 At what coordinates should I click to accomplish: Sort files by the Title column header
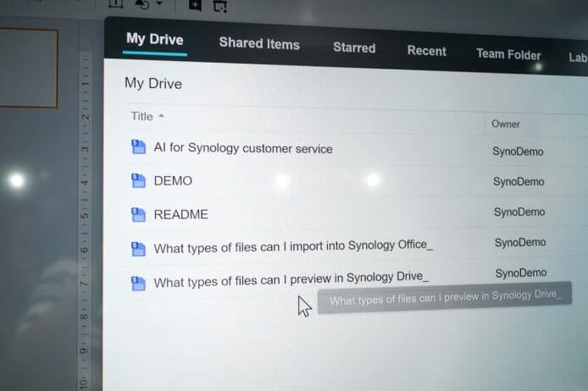141,117
